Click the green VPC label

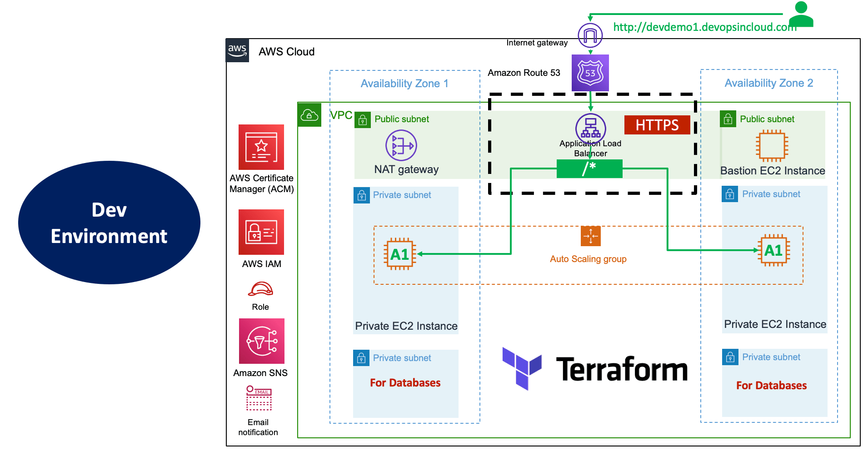[x=341, y=115]
